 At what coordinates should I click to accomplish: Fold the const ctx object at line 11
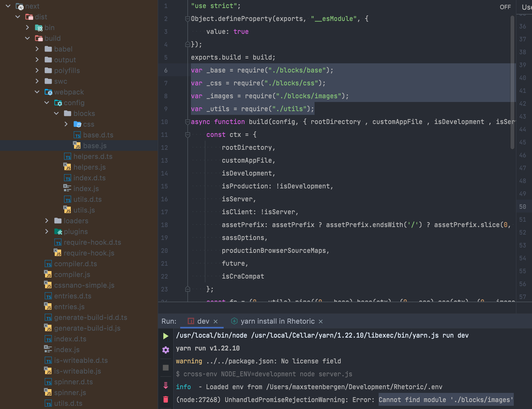187,135
